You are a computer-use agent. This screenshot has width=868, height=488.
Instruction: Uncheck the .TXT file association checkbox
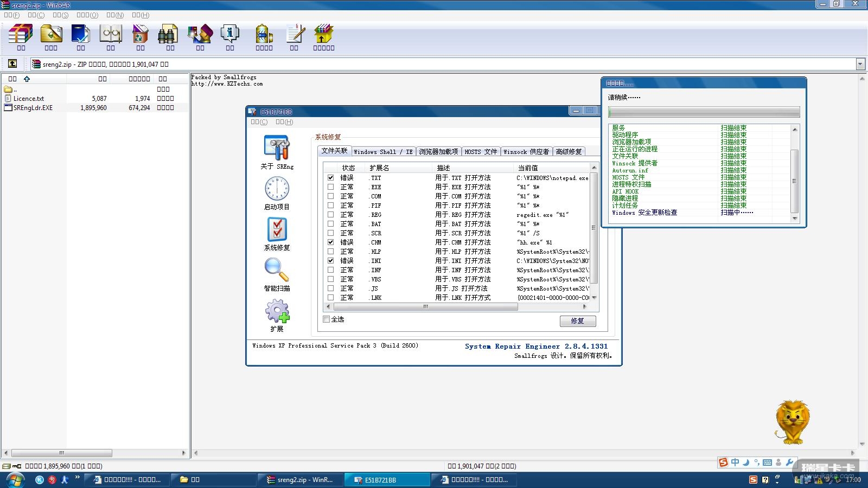point(330,178)
